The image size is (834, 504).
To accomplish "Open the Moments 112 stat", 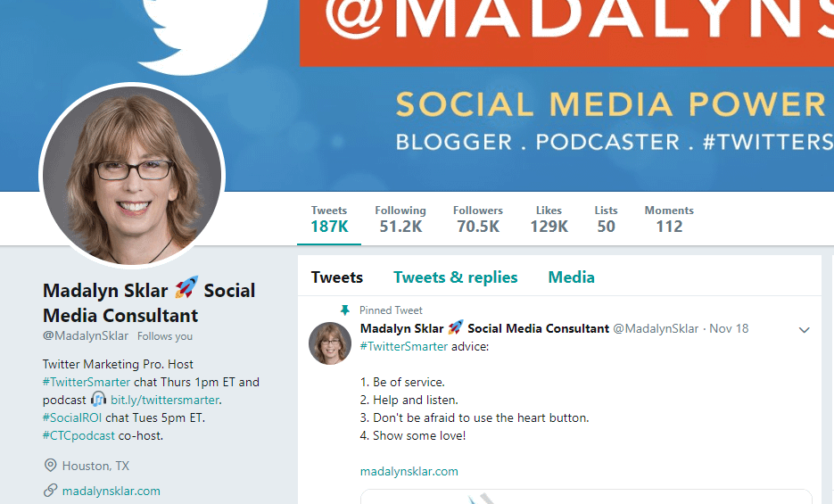I will (669, 219).
